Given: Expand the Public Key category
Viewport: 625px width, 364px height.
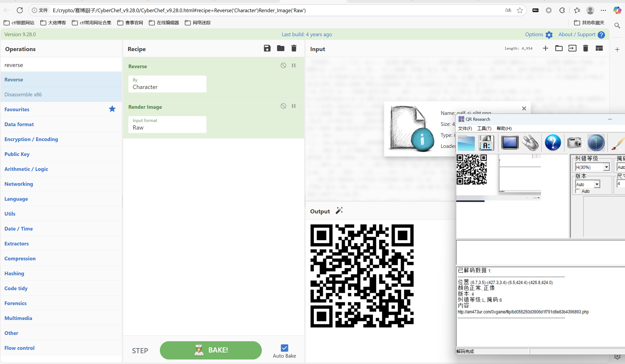Looking at the screenshot, I should [61, 154].
